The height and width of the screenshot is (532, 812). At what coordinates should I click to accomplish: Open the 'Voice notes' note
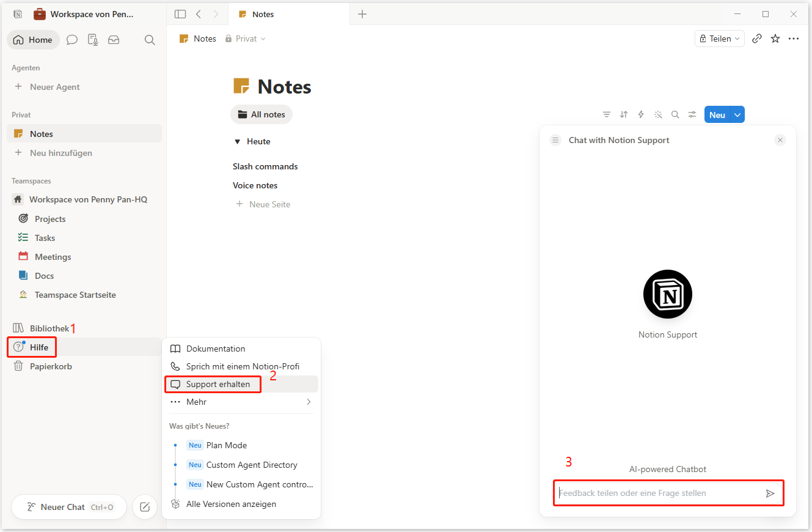point(255,185)
